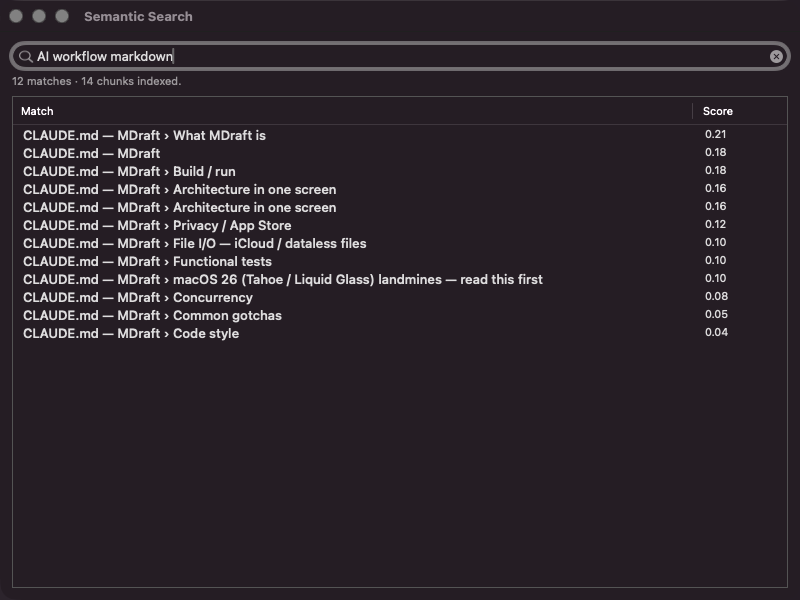800x600 pixels.
Task: Clear the search field with the X icon
Action: [776, 56]
